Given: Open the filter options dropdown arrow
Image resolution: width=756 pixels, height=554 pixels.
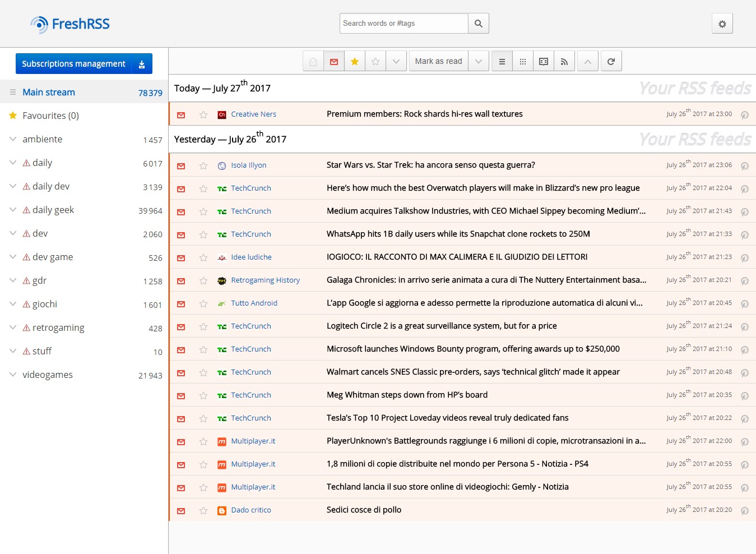Looking at the screenshot, I should [396, 61].
